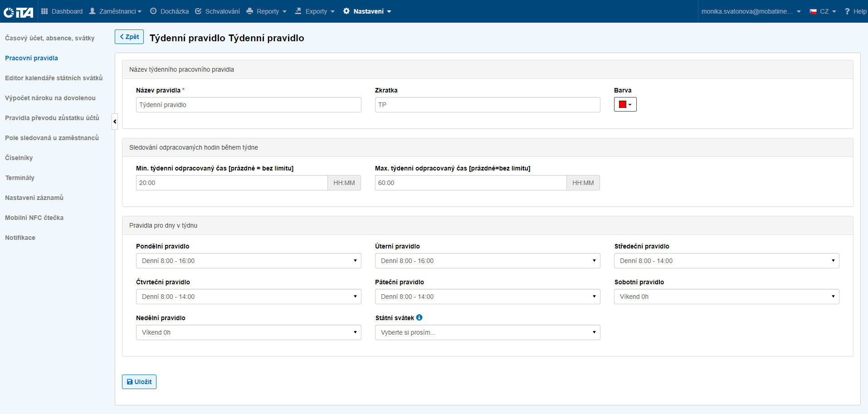Click the Název pravidla input field

tap(248, 105)
